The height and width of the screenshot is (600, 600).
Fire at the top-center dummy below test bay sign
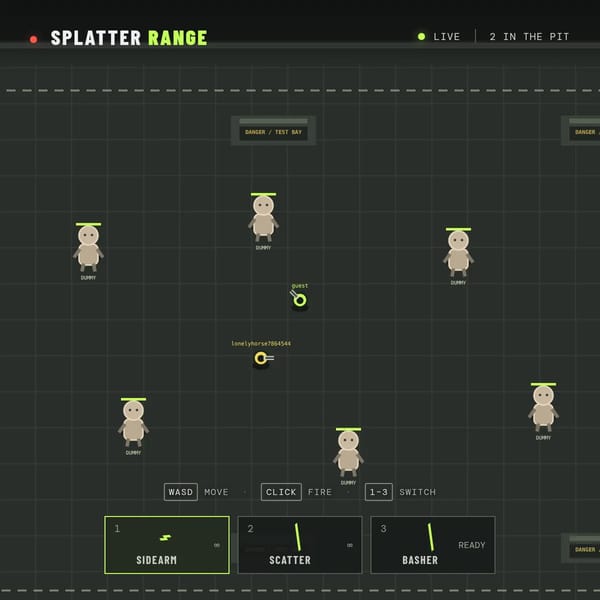tap(263, 218)
